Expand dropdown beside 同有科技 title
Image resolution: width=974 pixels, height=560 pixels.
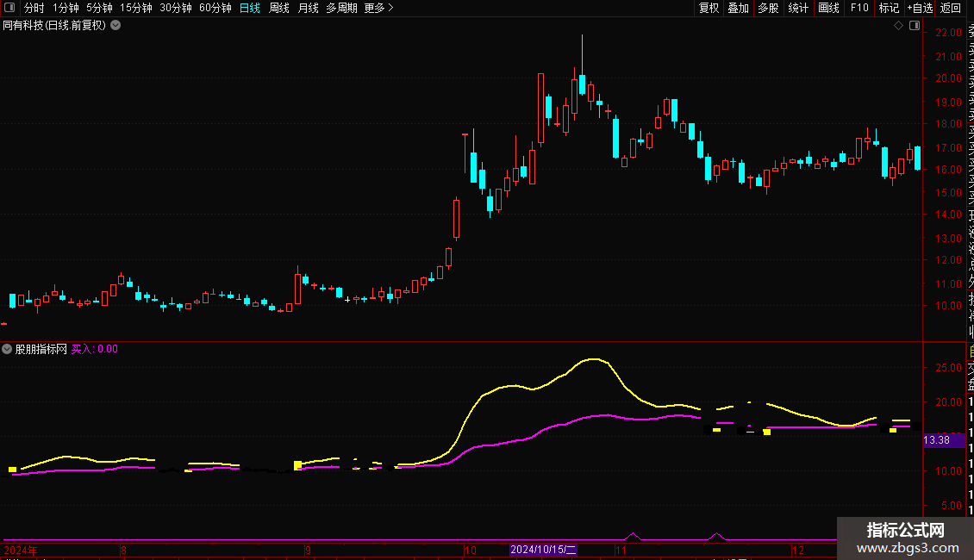click(x=116, y=26)
